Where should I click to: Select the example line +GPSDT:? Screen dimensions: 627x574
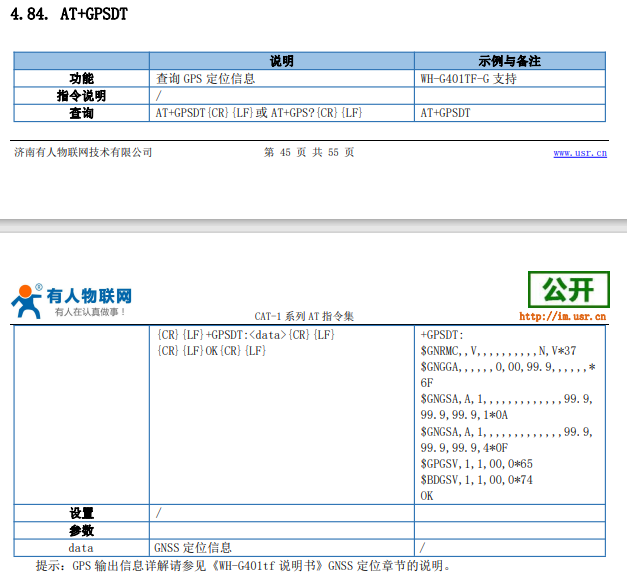click(441, 335)
